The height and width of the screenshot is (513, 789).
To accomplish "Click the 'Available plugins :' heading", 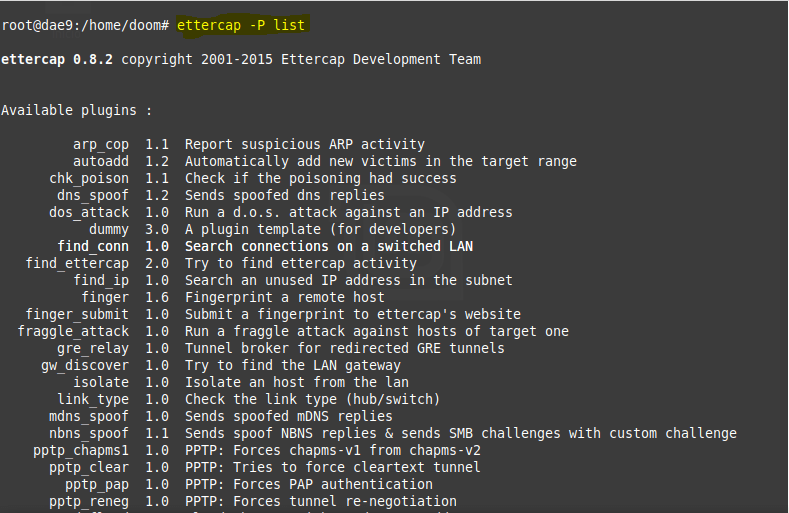I will click(76, 110).
